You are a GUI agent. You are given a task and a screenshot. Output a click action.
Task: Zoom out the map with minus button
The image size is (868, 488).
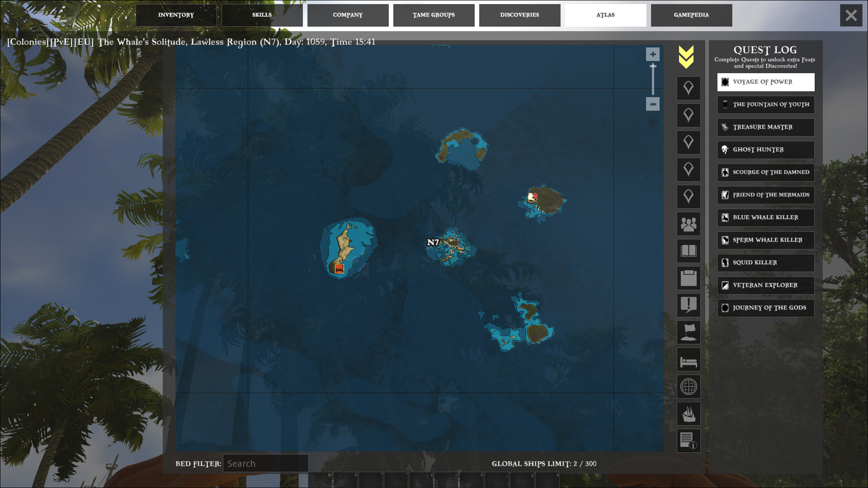pyautogui.click(x=653, y=104)
